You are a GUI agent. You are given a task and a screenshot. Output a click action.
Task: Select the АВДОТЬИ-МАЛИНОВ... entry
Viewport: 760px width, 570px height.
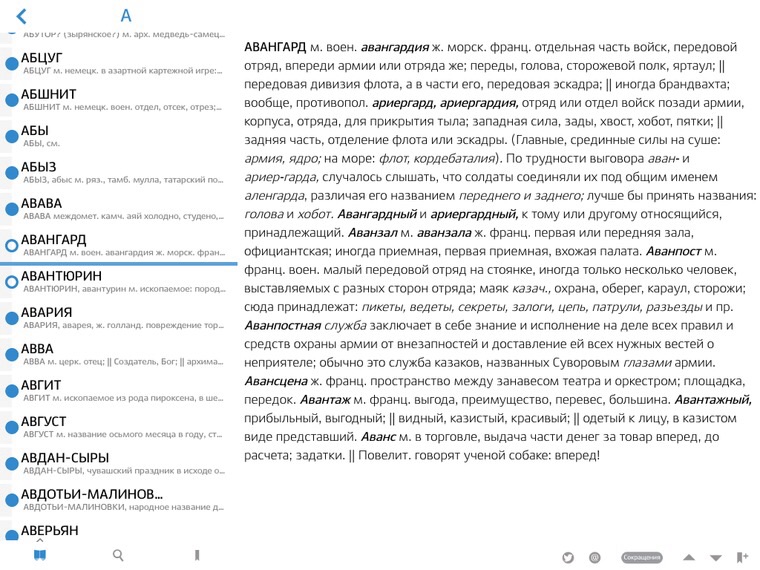point(119,500)
